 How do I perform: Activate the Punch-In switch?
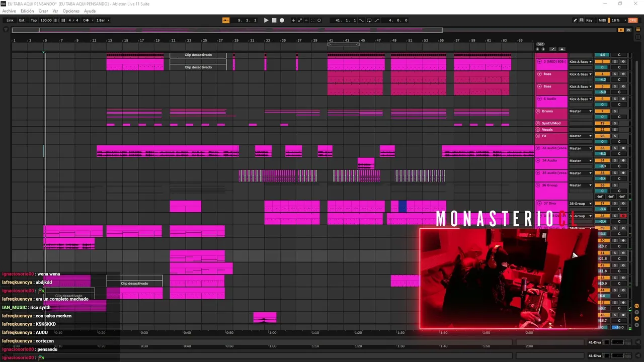(x=361, y=20)
